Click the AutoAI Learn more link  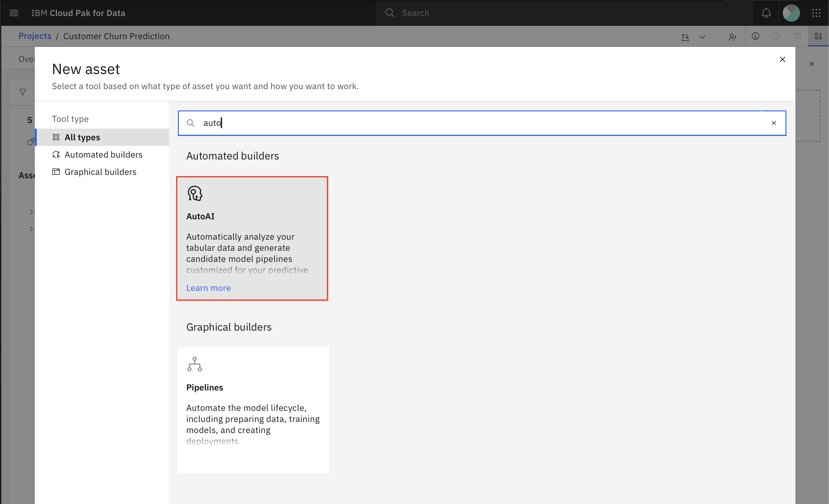click(x=208, y=287)
